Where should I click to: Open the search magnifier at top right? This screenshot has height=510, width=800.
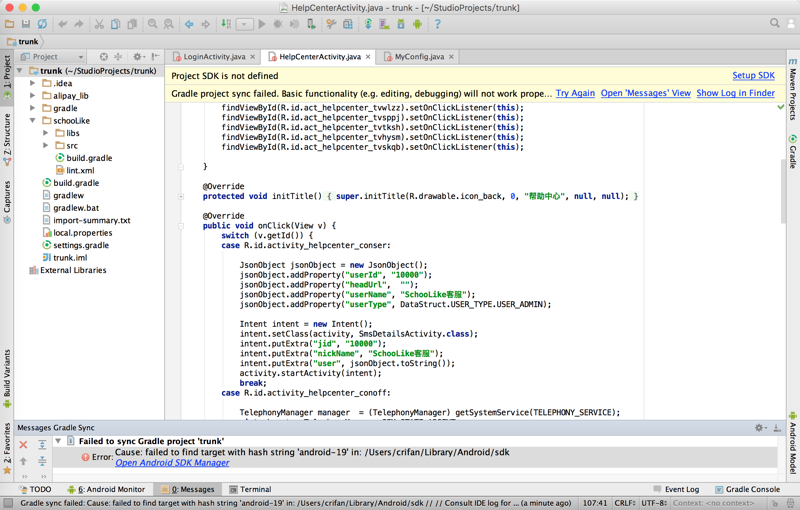775,24
